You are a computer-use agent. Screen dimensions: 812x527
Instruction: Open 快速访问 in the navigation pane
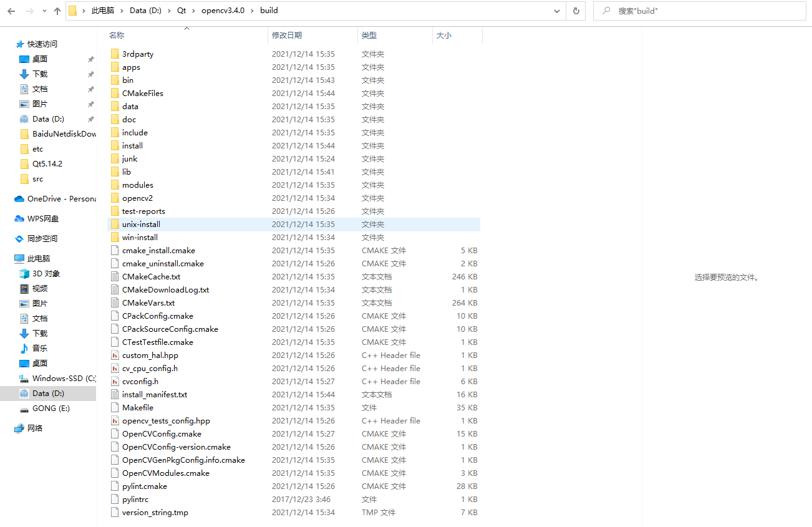click(42, 44)
